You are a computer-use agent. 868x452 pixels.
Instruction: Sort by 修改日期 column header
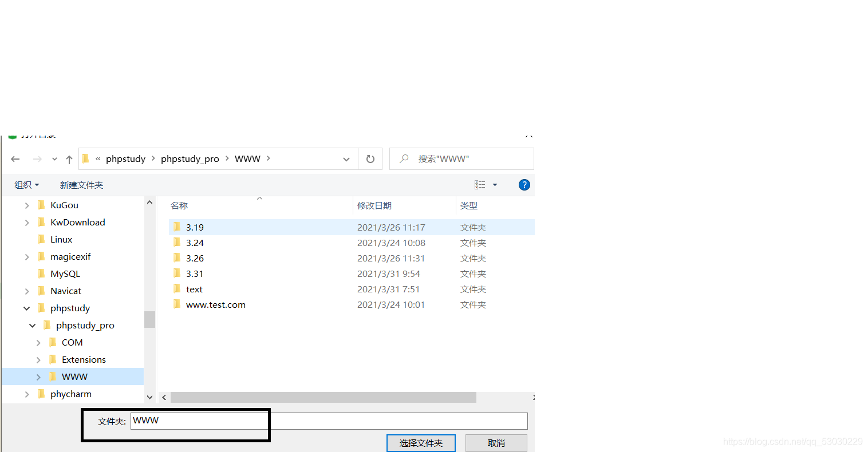(374, 205)
